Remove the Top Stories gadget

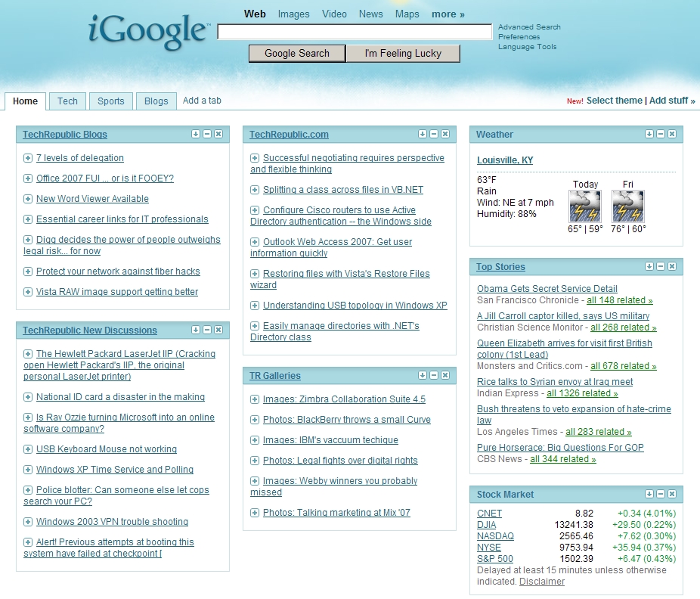(x=672, y=266)
